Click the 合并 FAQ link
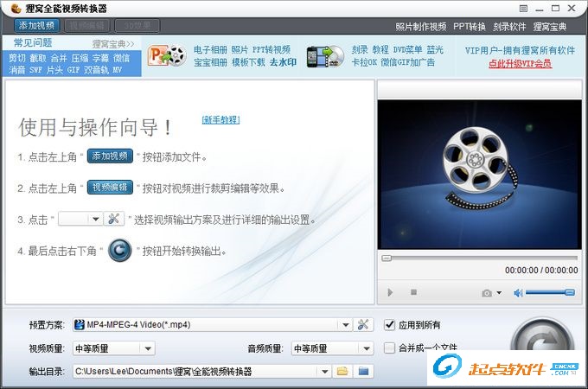 tap(59, 58)
